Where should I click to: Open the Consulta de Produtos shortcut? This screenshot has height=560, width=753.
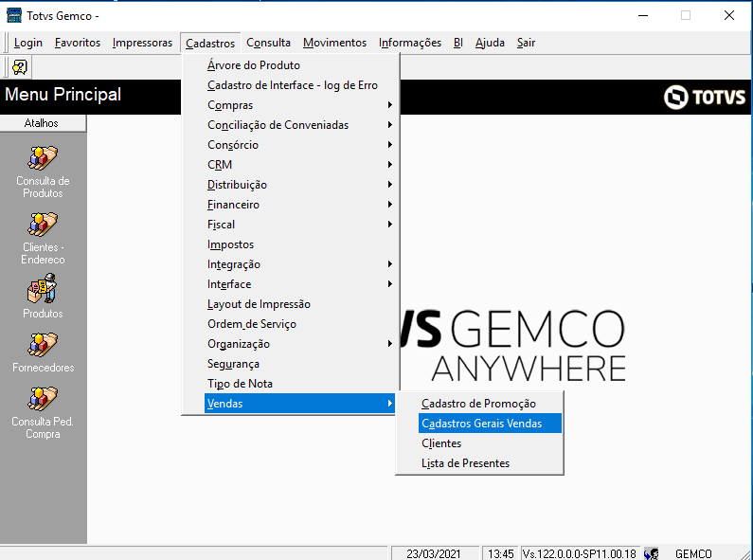pos(43,172)
